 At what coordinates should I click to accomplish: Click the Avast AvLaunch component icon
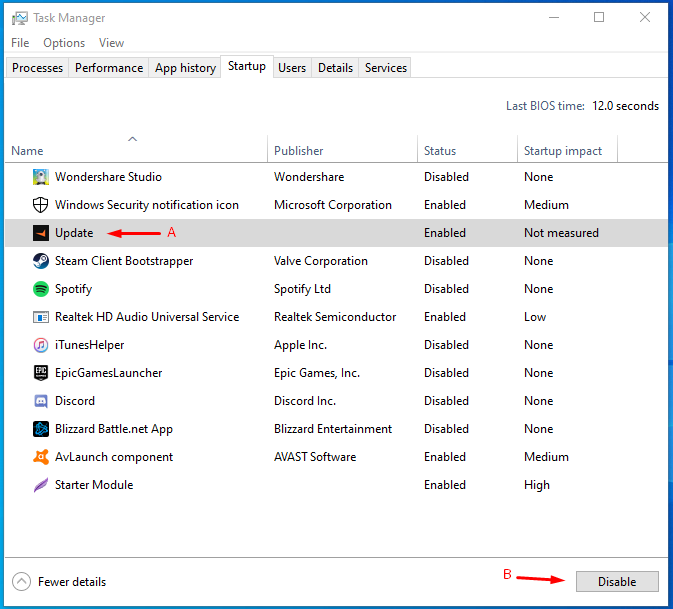[40, 457]
